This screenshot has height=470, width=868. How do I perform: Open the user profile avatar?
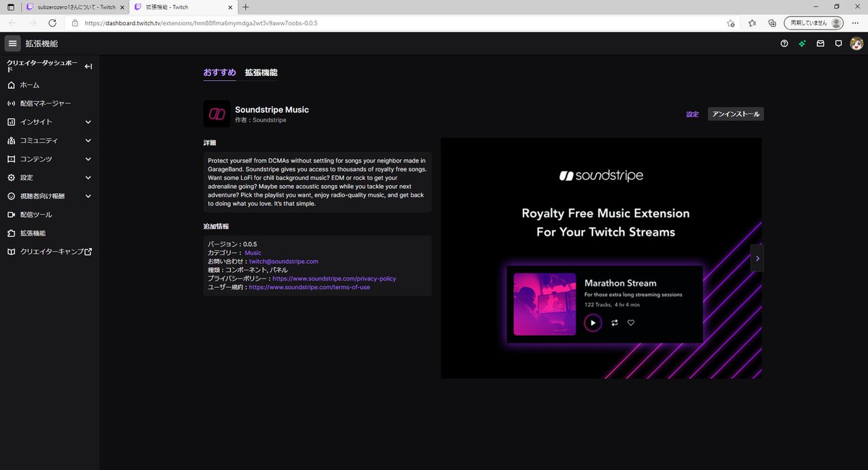856,43
